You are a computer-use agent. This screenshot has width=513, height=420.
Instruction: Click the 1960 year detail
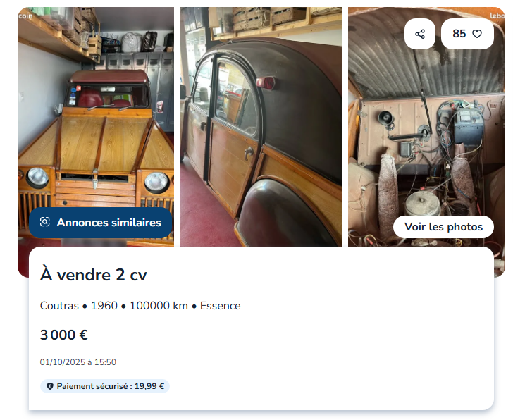click(104, 306)
